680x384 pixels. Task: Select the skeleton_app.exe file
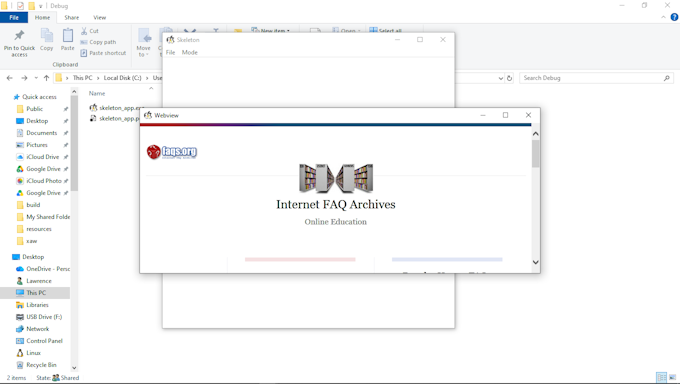click(x=116, y=108)
